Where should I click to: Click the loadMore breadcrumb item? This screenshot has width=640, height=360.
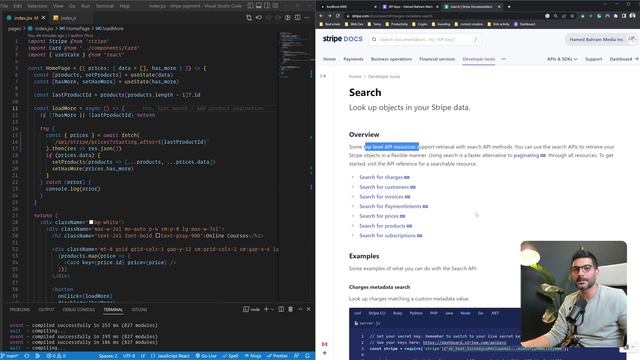coord(110,29)
